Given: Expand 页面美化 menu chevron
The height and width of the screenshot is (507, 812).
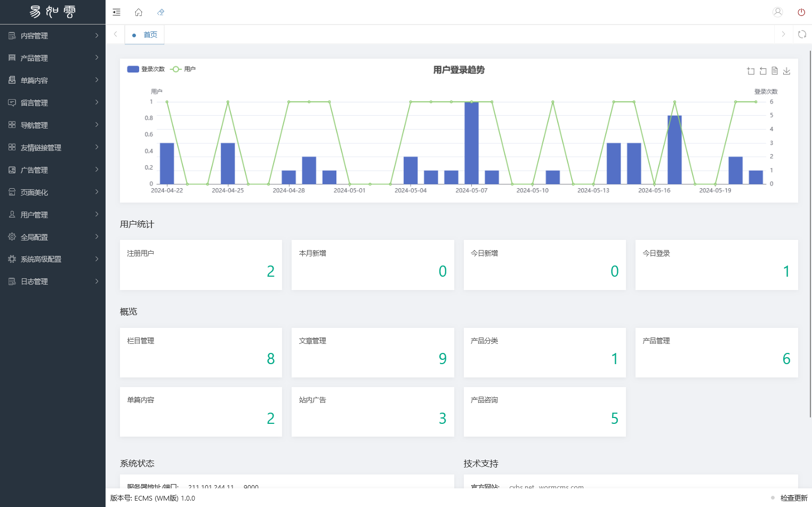Looking at the screenshot, I should tap(97, 191).
